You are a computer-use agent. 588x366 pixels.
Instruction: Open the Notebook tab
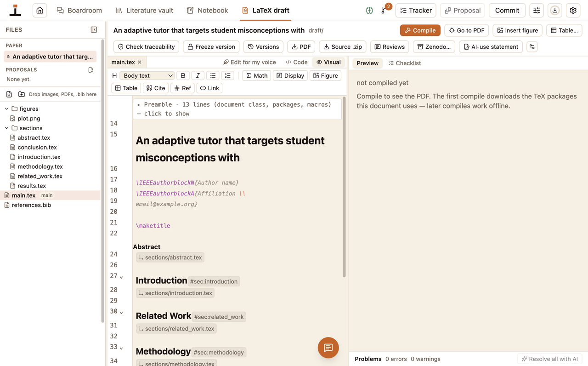[207, 10]
